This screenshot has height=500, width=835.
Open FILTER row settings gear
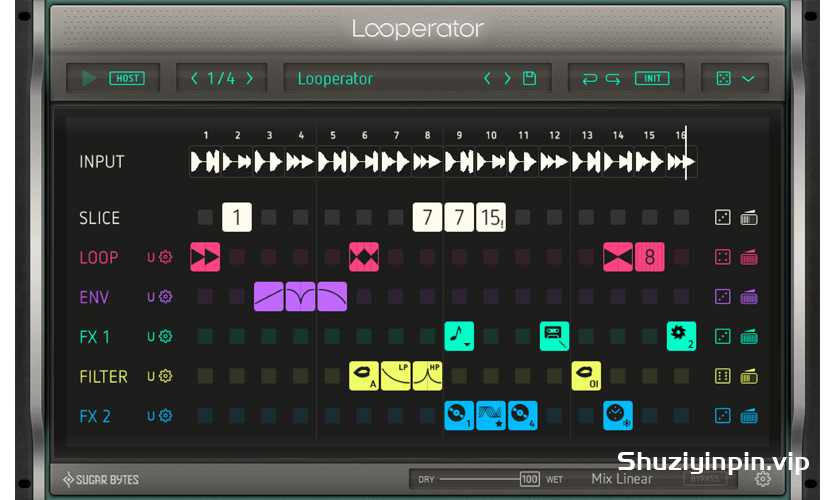pos(166,376)
